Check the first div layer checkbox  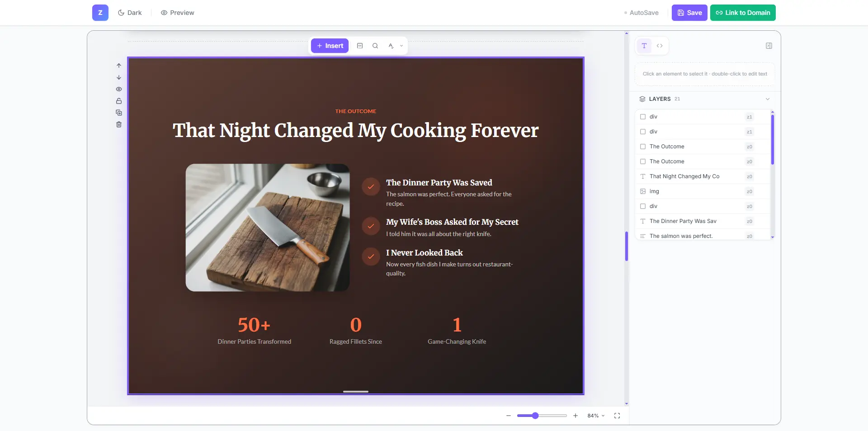[643, 117]
